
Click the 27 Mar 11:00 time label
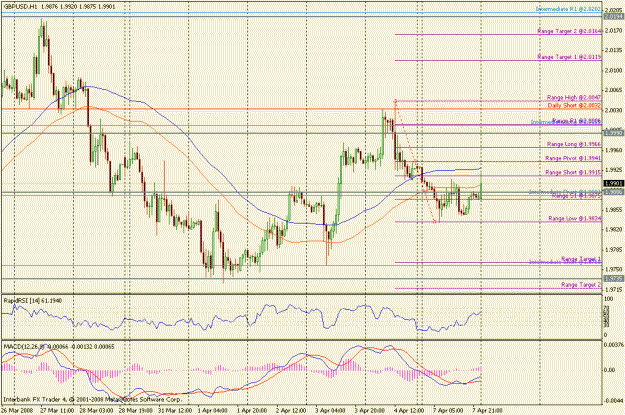[x=57, y=410]
